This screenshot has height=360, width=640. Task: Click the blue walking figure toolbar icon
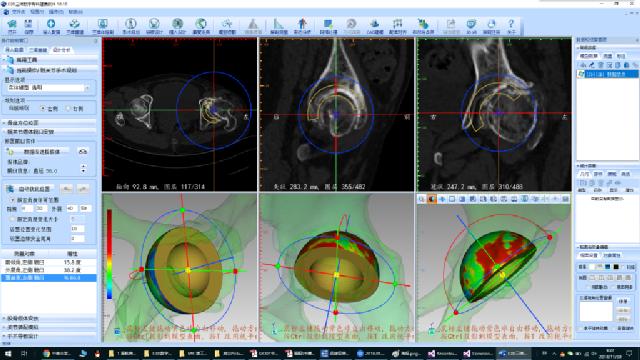tap(302, 26)
